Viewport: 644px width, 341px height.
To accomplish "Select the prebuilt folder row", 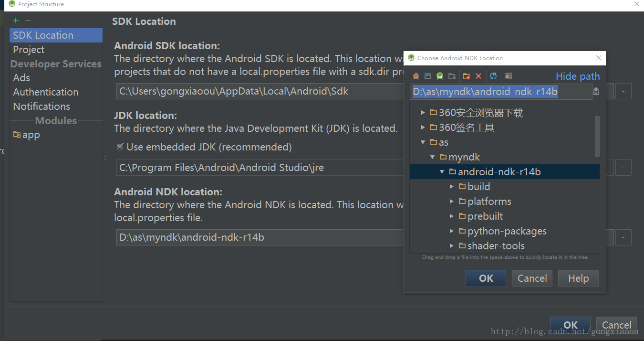I will (504, 216).
